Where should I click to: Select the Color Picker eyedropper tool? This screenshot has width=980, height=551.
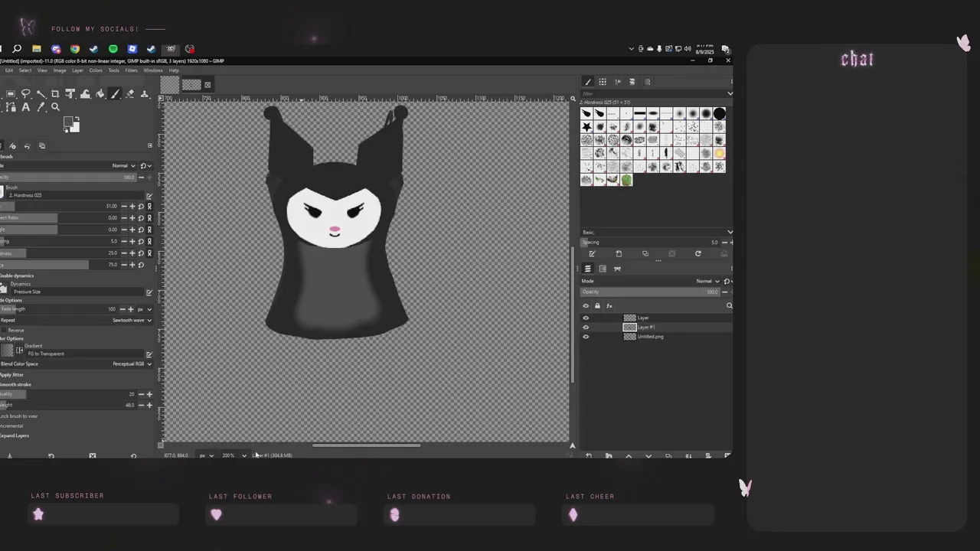tap(41, 107)
